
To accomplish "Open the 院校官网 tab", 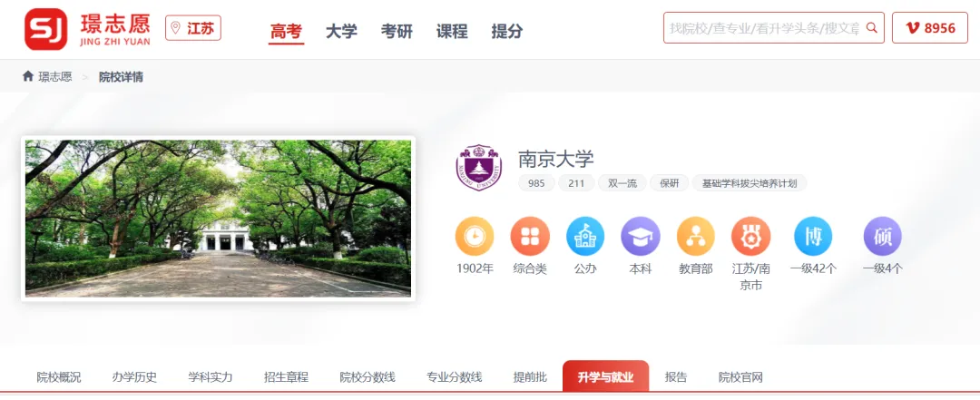I will pos(740,377).
